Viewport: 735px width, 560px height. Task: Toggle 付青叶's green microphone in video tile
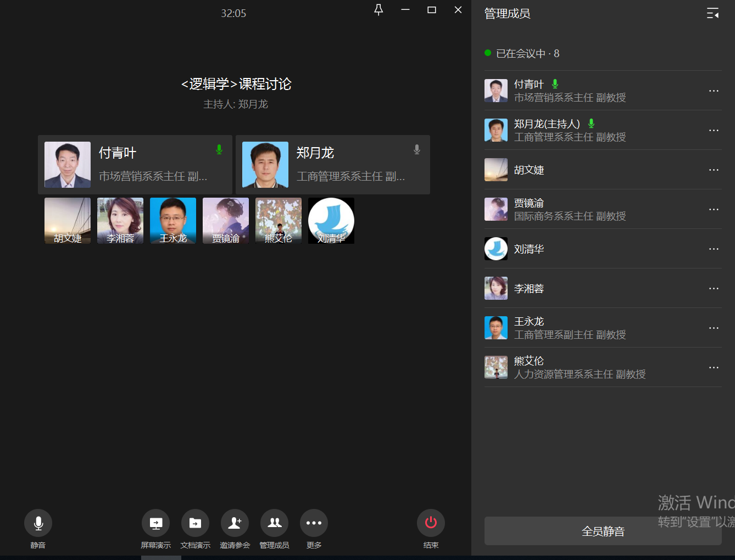point(219,149)
